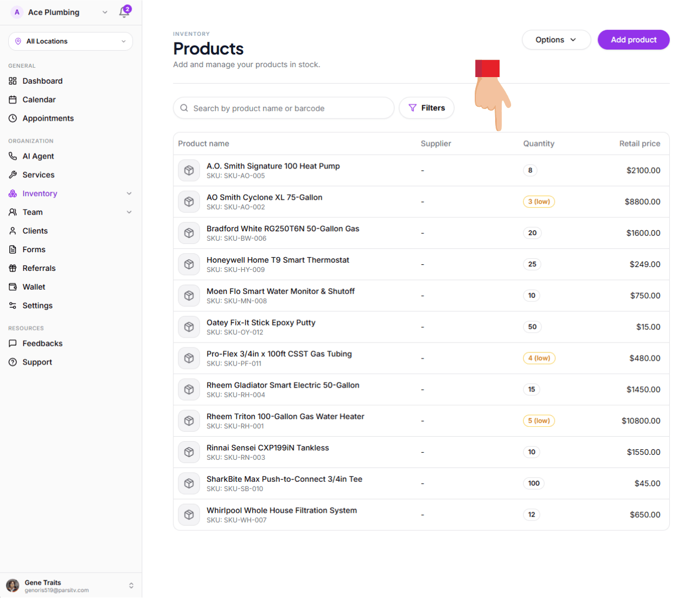The width and height of the screenshot is (700, 598).
Task: Click the Ace Plumbing avatar icon
Action: click(x=17, y=12)
